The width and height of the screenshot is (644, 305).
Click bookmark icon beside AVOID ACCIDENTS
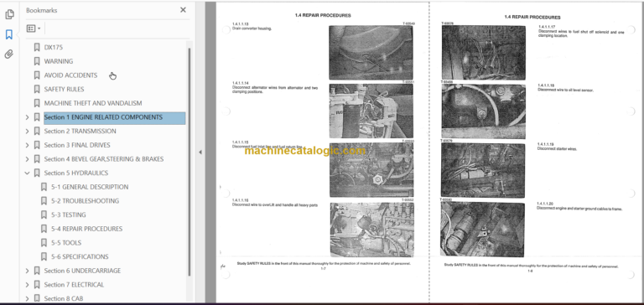pyautogui.click(x=37, y=75)
